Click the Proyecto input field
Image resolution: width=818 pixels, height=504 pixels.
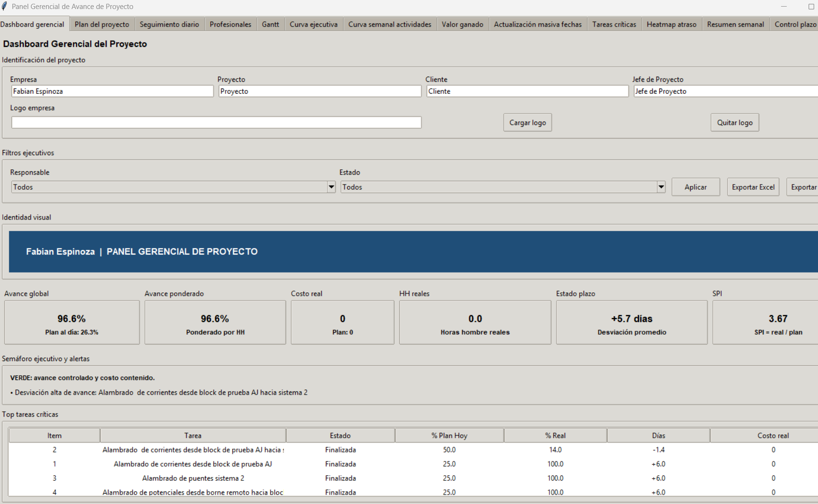click(320, 91)
